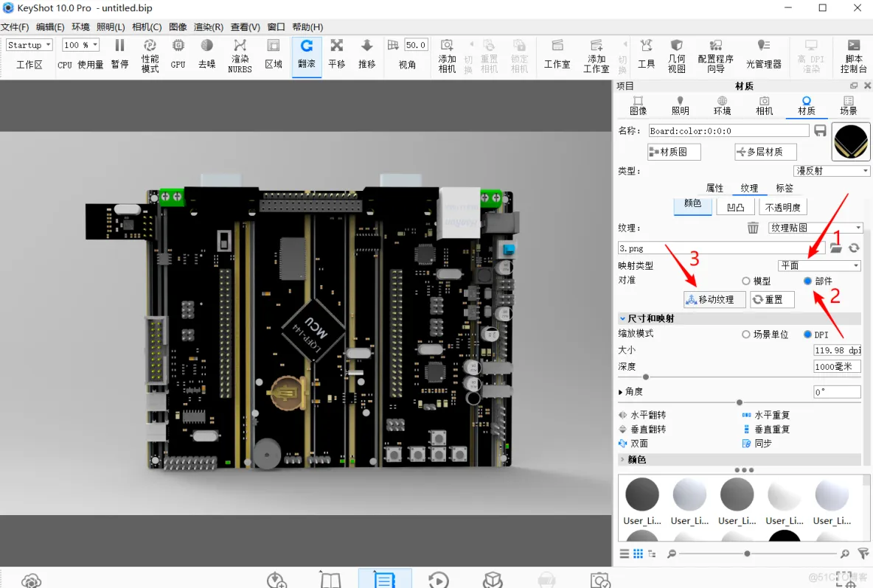Pause rendering with the 暂停 button

119,55
